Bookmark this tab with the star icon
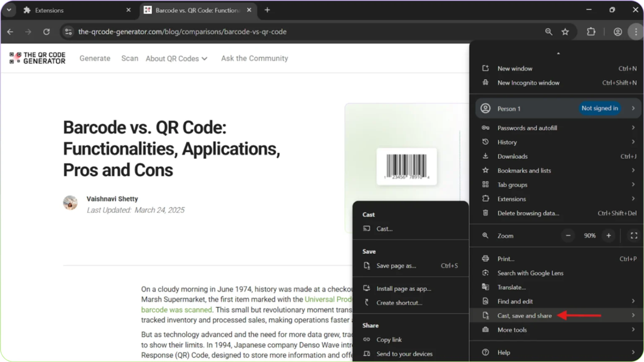Image resolution: width=644 pixels, height=362 pixels. click(x=566, y=32)
